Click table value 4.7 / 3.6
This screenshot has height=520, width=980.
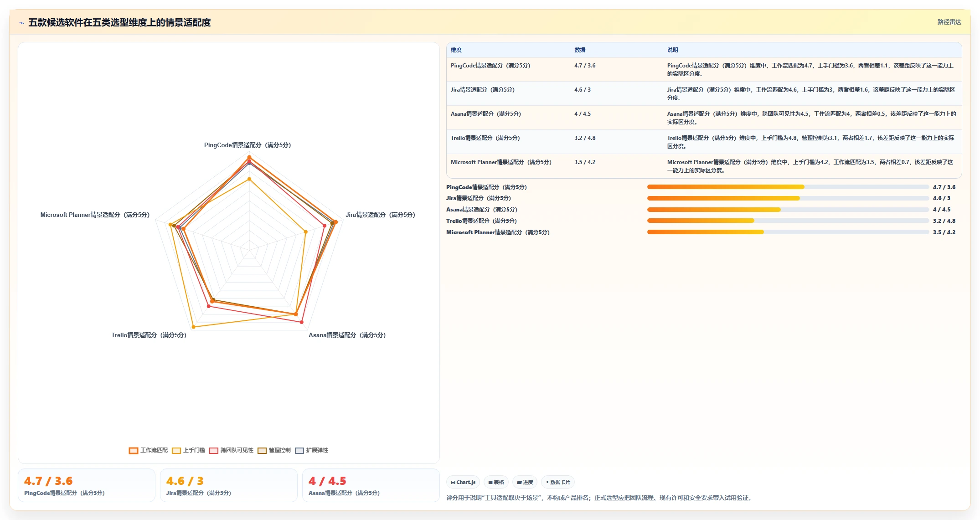point(585,66)
